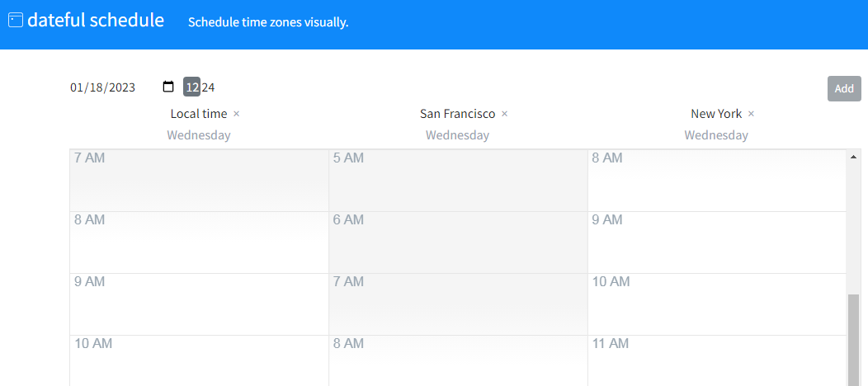Click the vertical scrollbar thumb
868x386 pixels.
(x=853, y=340)
